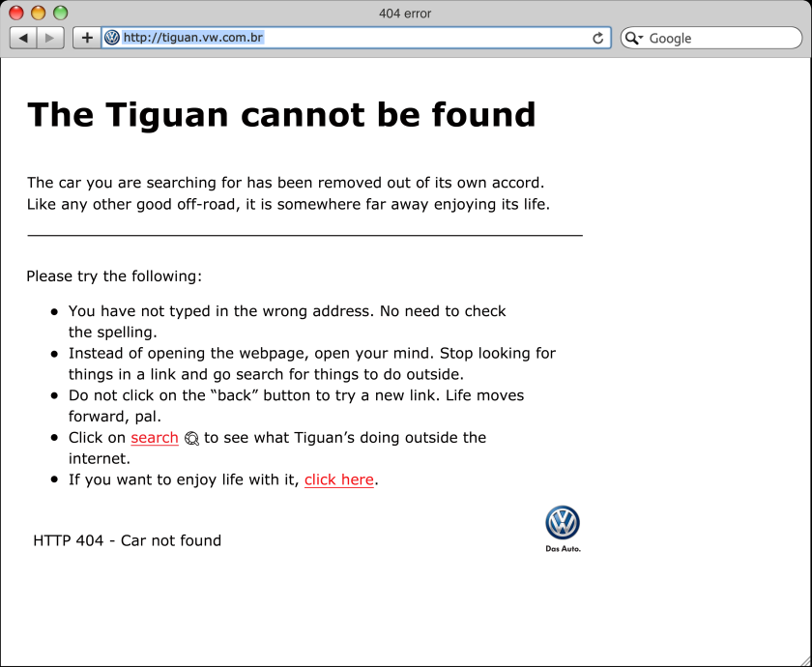812x667 pixels.
Task: Go back using the back arrow button
Action: tap(23, 38)
